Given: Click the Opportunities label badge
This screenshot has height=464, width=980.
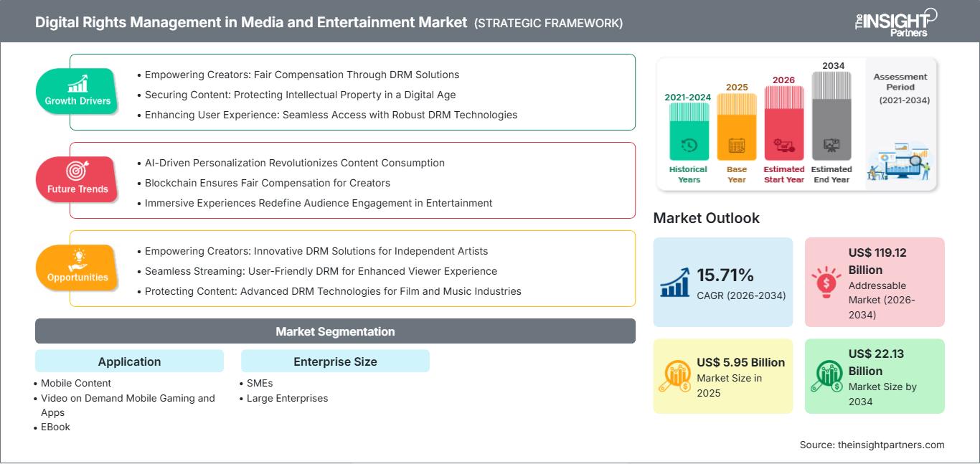Looking at the screenshot, I should click(77, 267).
